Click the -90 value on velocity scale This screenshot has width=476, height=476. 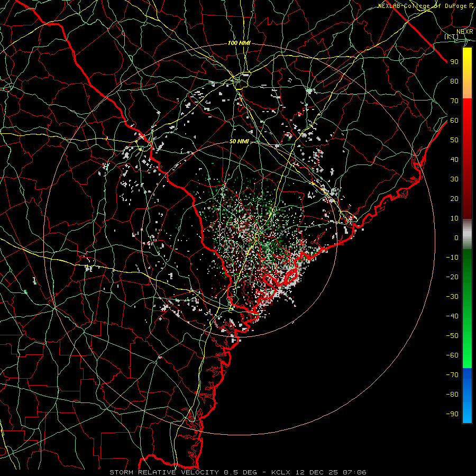[x=452, y=414]
